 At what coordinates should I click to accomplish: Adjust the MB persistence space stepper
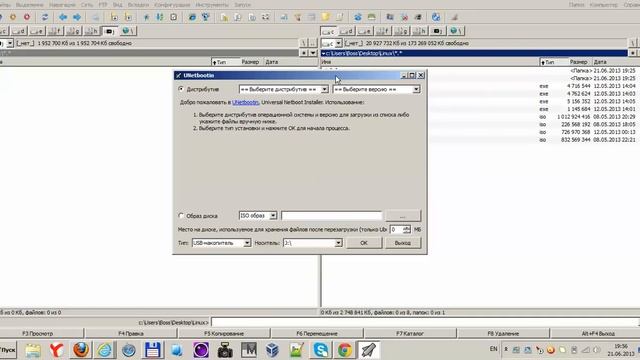coord(407,230)
